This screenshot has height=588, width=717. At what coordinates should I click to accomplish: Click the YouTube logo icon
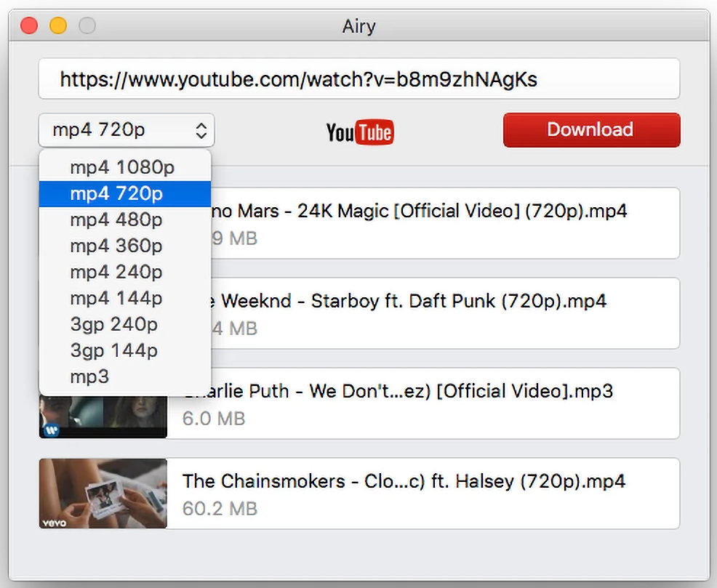tap(360, 132)
